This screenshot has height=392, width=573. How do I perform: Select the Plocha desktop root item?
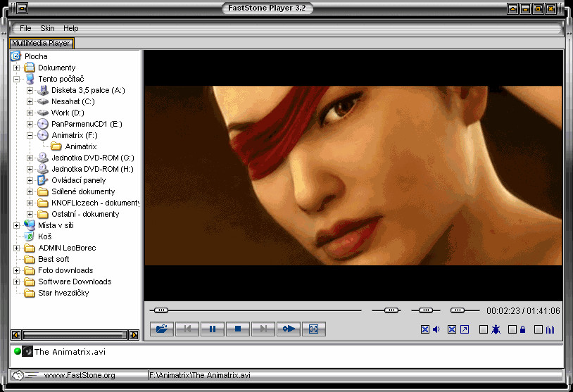(x=36, y=56)
